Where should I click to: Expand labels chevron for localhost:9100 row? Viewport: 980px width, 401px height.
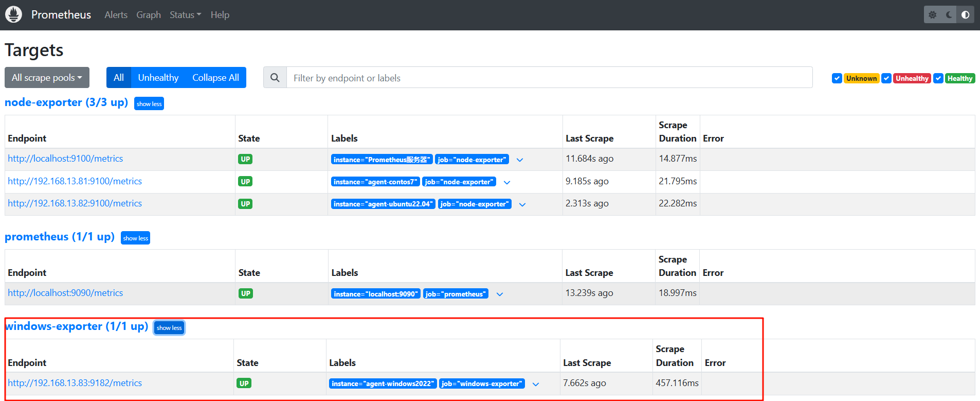520,160
